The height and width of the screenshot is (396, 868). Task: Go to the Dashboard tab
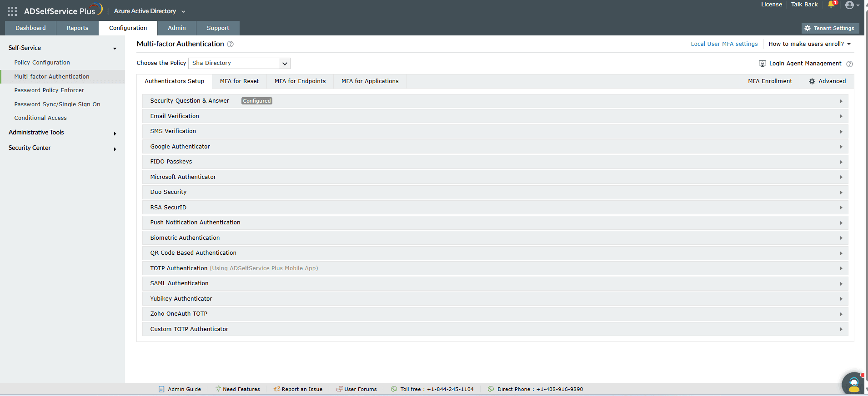click(30, 28)
